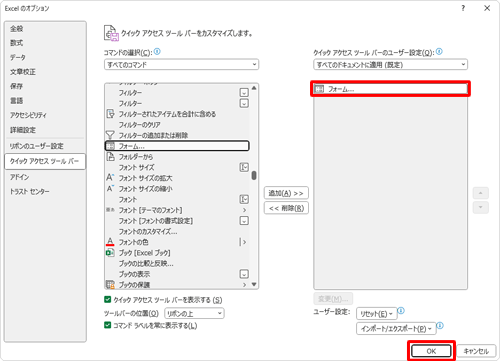Click the フォーム... command icon in left list
Viewport: 500px width, 361px height.
pyautogui.click(x=110, y=146)
